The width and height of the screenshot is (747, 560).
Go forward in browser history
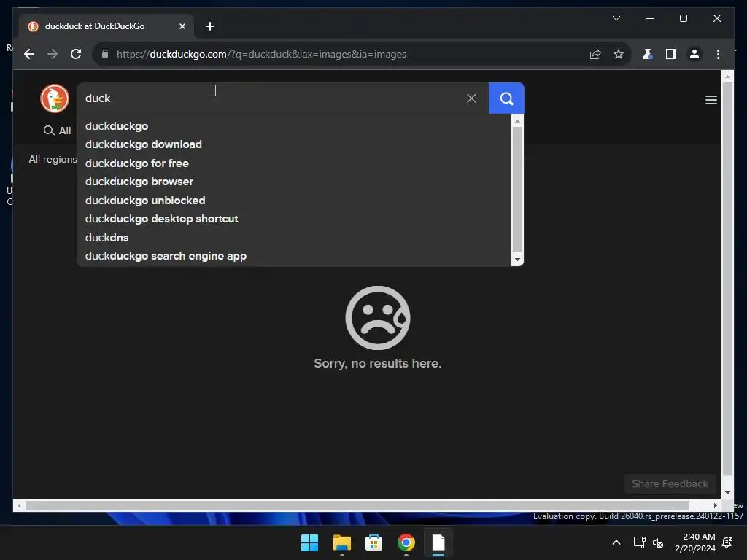click(53, 54)
